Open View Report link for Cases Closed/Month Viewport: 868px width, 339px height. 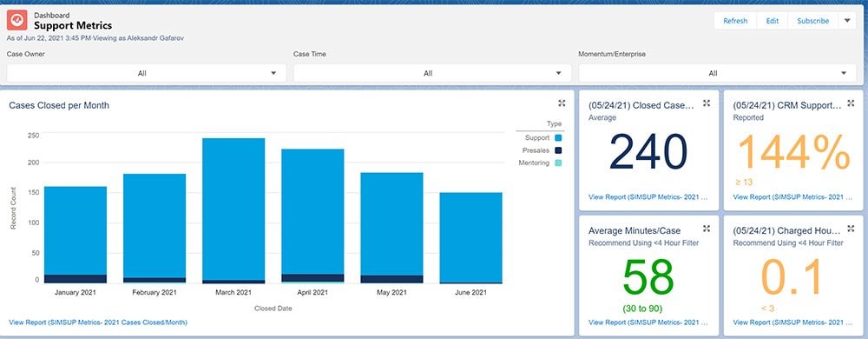tap(98, 322)
